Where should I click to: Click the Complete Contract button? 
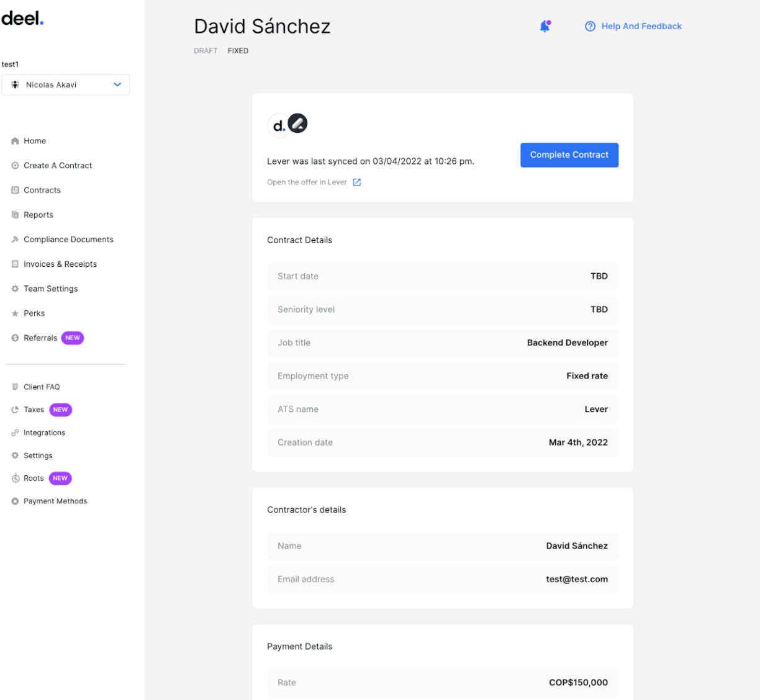[x=569, y=155]
